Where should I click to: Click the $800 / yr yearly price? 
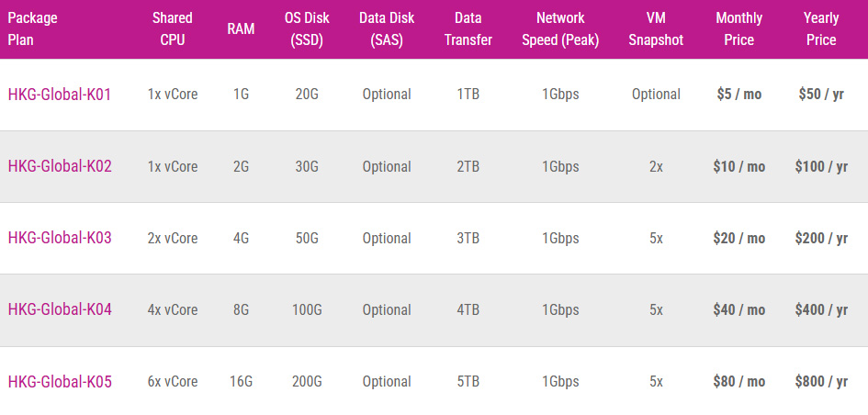(821, 381)
